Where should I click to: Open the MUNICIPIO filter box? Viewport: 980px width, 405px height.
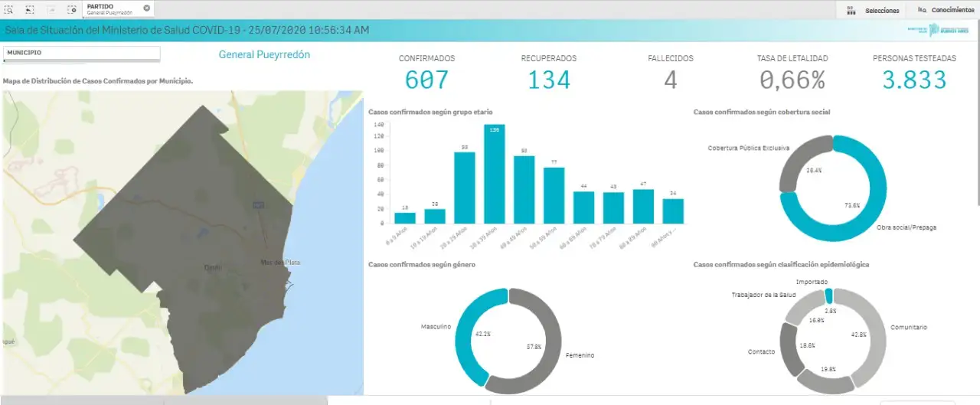coord(81,53)
